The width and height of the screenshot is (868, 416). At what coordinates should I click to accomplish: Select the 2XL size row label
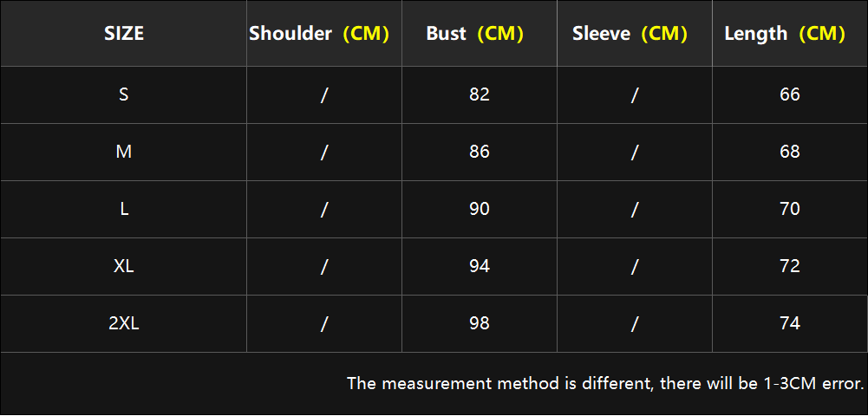pyautogui.click(x=124, y=323)
